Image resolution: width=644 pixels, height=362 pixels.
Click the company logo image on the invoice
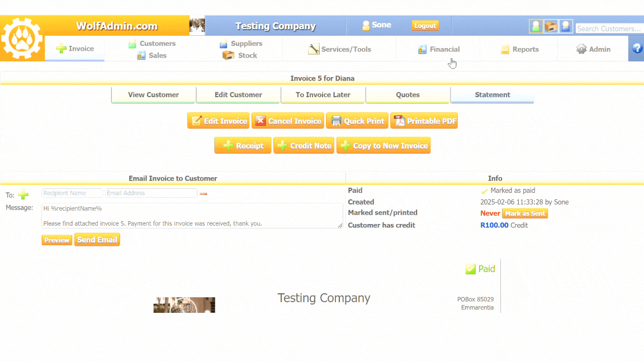click(x=184, y=305)
